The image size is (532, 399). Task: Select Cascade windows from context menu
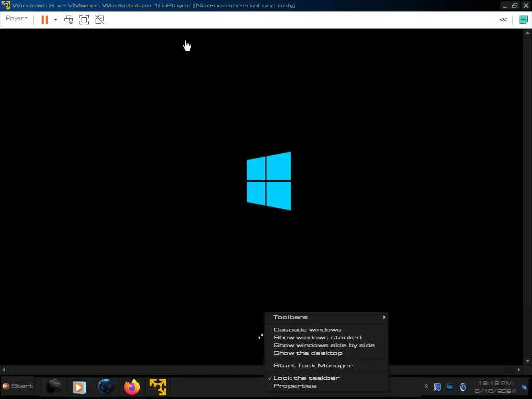(326, 329)
